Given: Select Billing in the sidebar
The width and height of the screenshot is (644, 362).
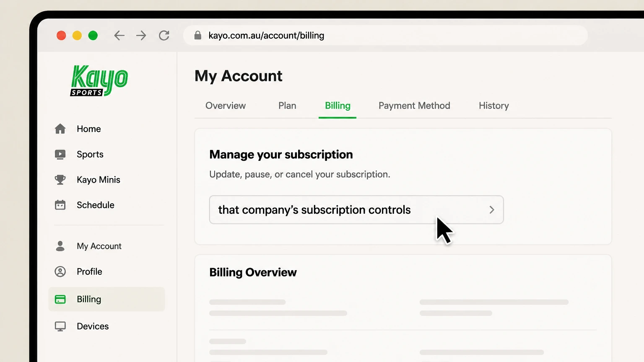Looking at the screenshot, I should [x=107, y=299].
